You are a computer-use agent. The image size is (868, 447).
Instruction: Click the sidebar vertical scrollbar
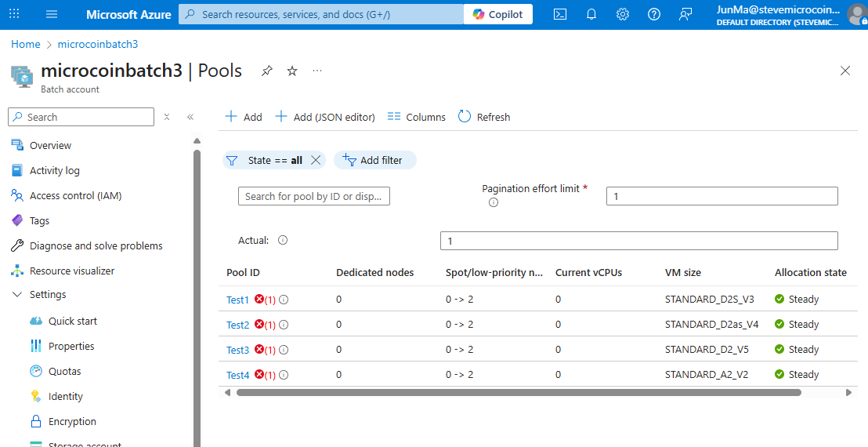pyautogui.click(x=197, y=297)
